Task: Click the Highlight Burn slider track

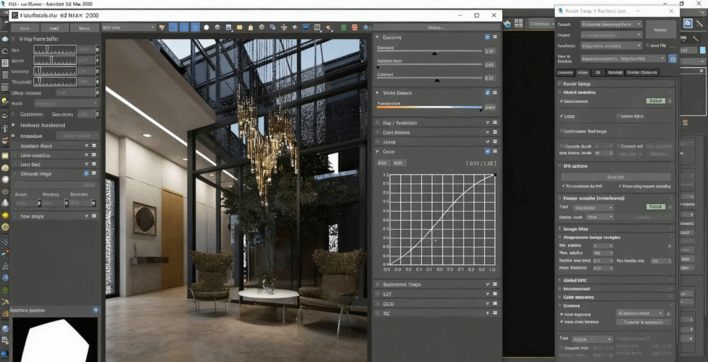Action: coord(429,65)
